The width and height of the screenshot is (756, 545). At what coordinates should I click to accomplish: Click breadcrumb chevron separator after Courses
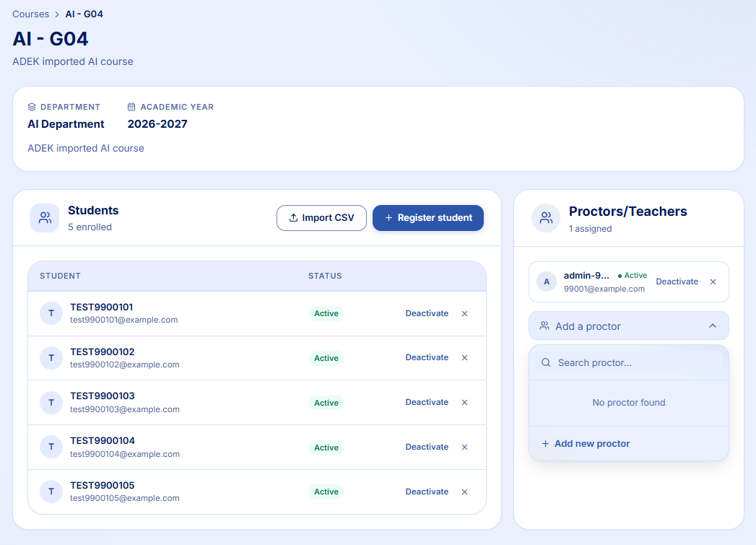tap(57, 14)
